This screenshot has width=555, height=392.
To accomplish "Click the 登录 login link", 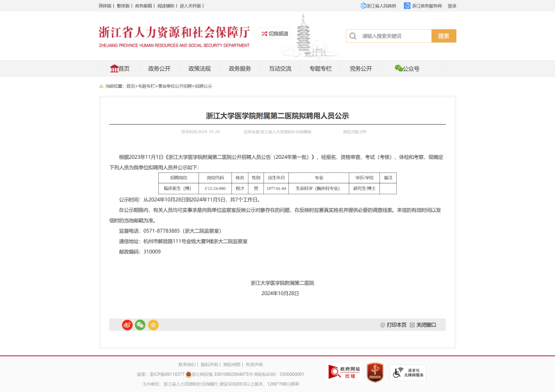I will tap(451, 6).
